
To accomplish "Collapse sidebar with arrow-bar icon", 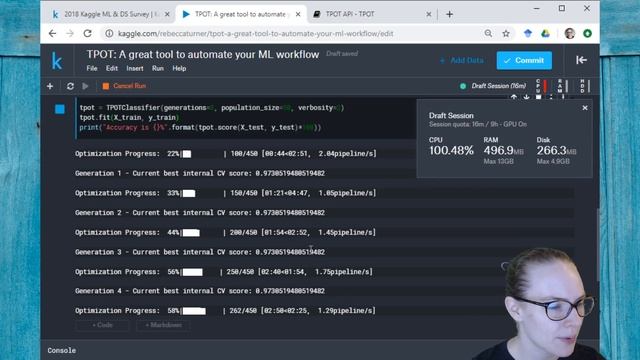I will point(581,60).
